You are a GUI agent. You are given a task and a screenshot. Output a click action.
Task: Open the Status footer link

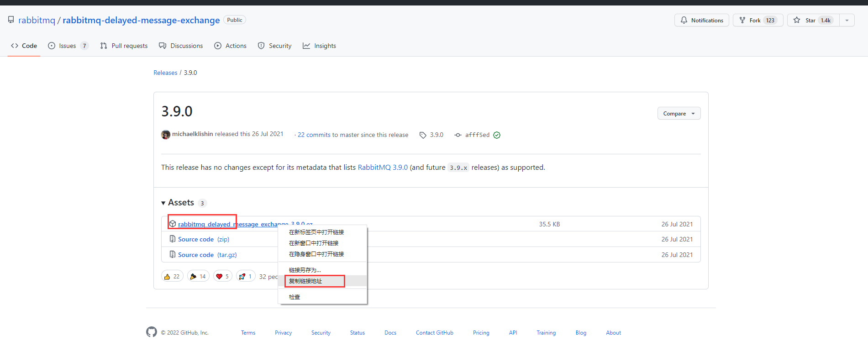pyautogui.click(x=358, y=333)
